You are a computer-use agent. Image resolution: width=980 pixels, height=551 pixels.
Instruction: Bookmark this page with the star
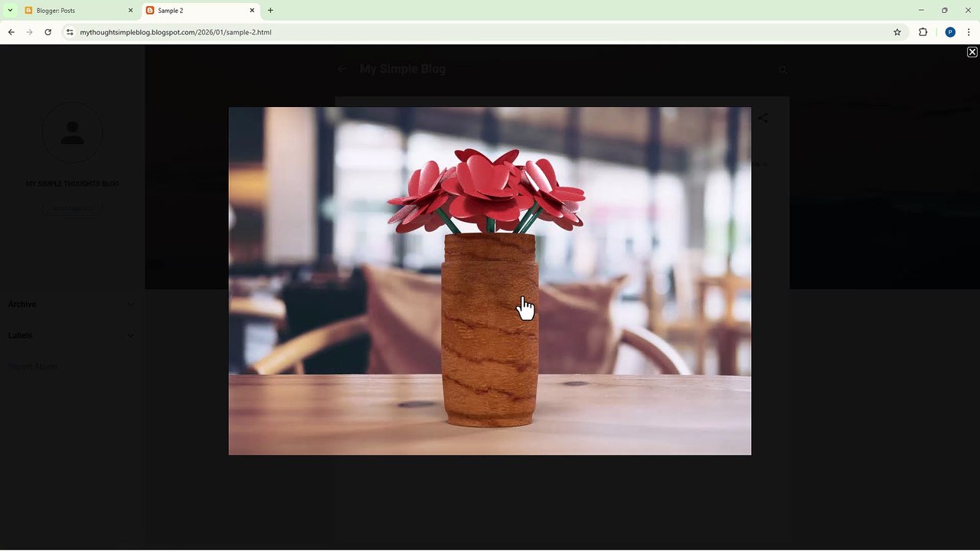click(x=897, y=32)
